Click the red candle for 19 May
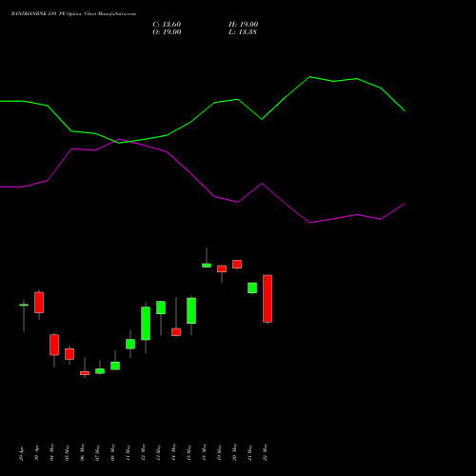The width and height of the screenshot is (476, 476). tap(222, 268)
